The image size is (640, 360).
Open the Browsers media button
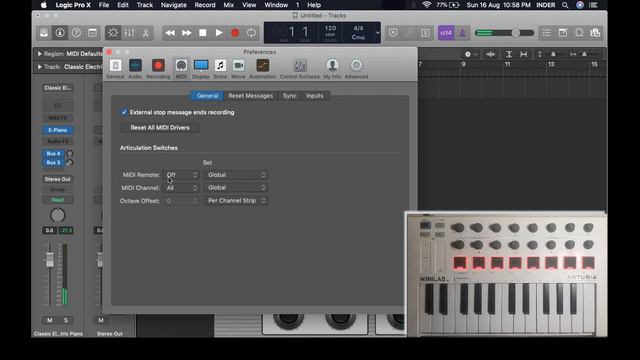(595, 33)
